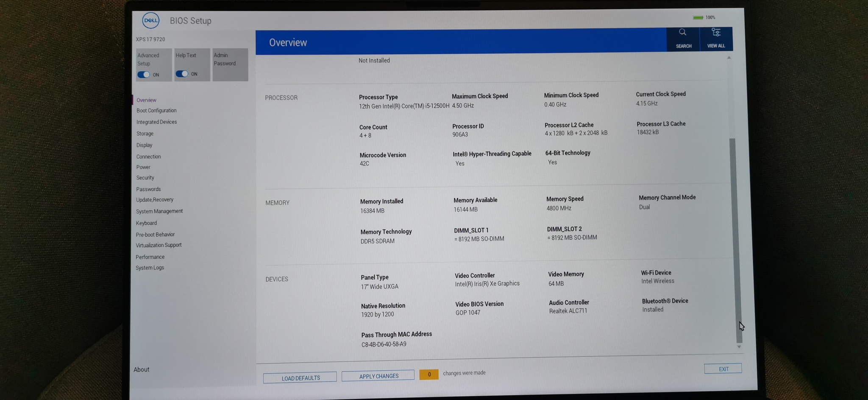The height and width of the screenshot is (400, 868).
Task: Open the Display section
Action: tap(144, 145)
